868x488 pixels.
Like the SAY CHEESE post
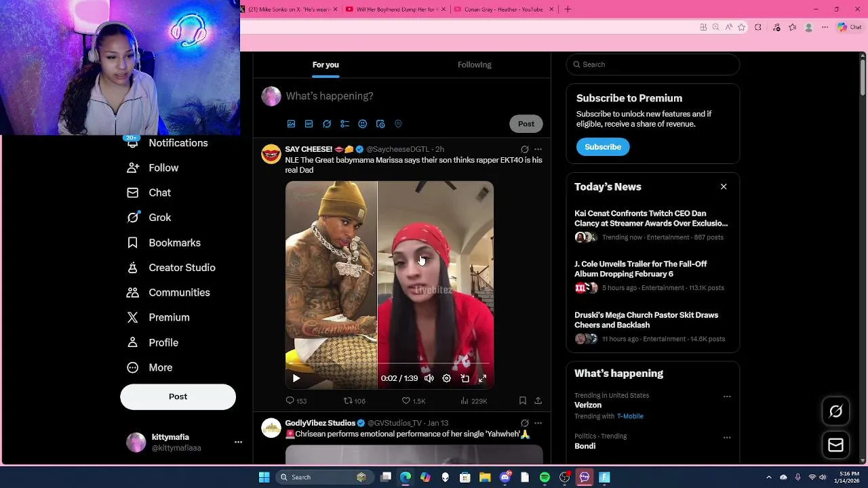(x=413, y=401)
